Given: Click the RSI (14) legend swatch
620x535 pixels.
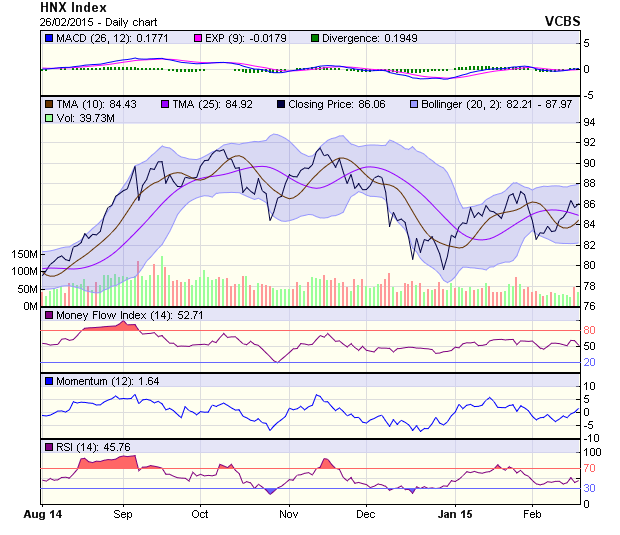Looking at the screenshot, I should tap(49, 445).
